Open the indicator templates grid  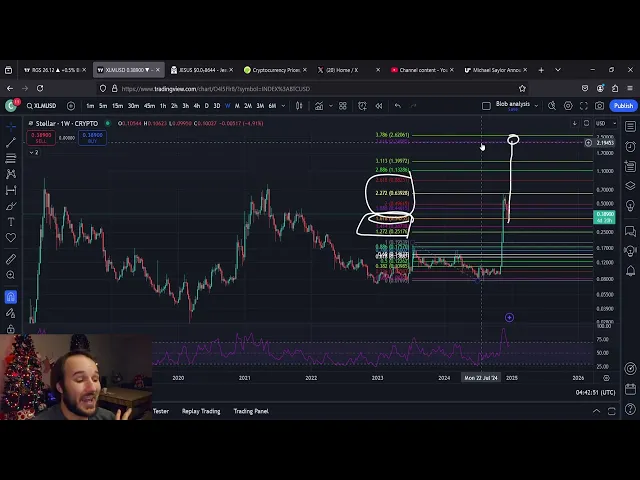[x=343, y=106]
